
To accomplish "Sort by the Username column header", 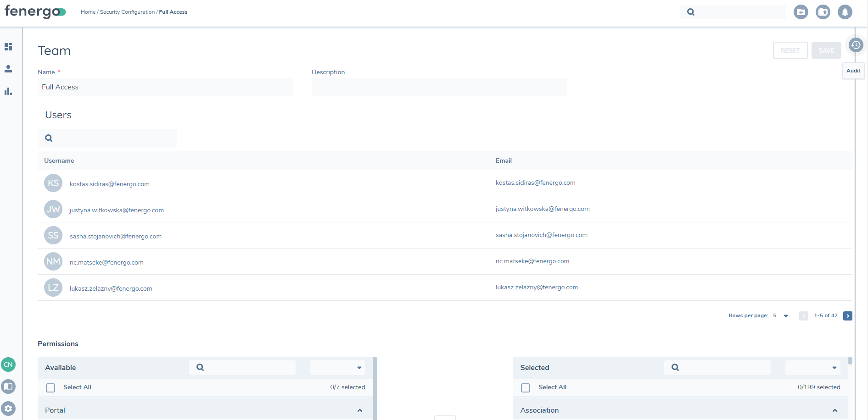I will 59,160.
